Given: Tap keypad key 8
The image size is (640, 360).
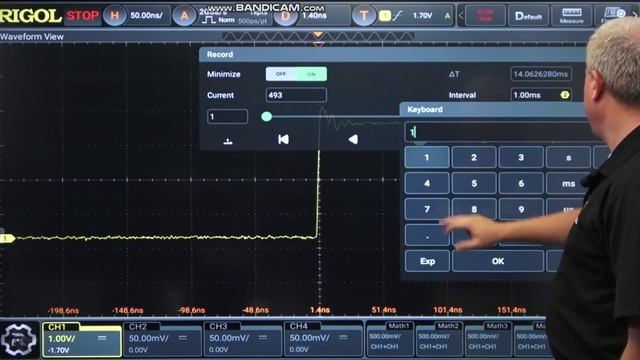Looking at the screenshot, I should (x=474, y=209).
